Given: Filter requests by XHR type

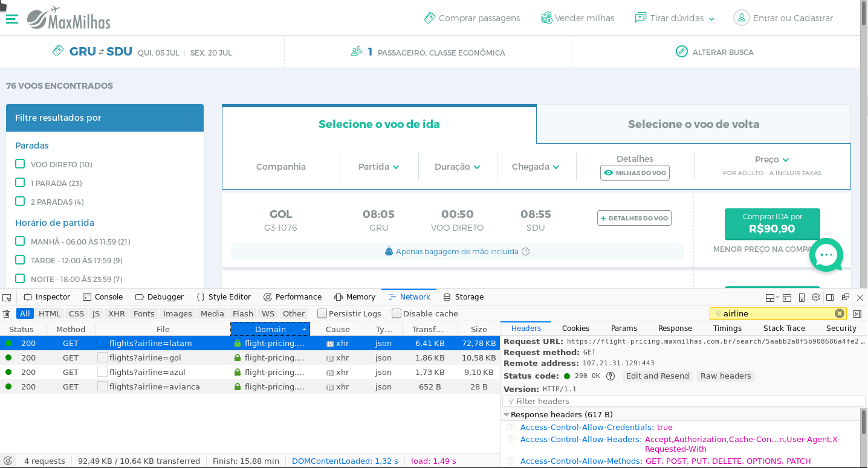Looking at the screenshot, I should pos(117,313).
